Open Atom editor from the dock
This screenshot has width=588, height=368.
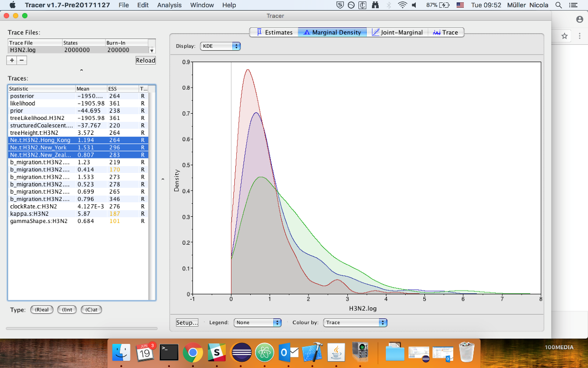click(x=265, y=353)
